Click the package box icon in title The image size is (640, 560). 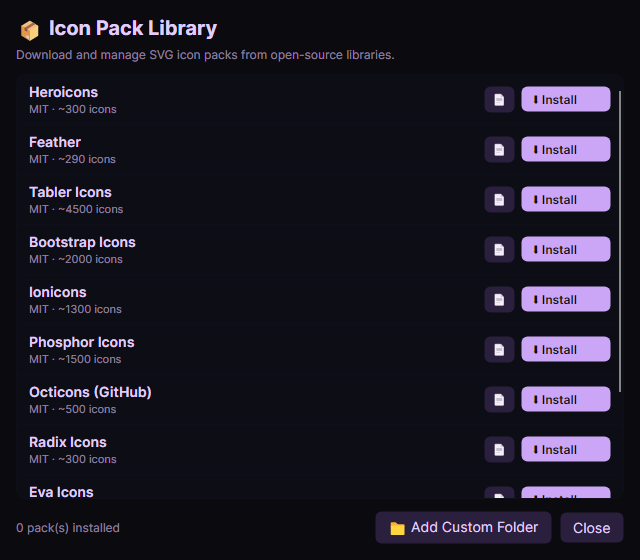pos(29,30)
